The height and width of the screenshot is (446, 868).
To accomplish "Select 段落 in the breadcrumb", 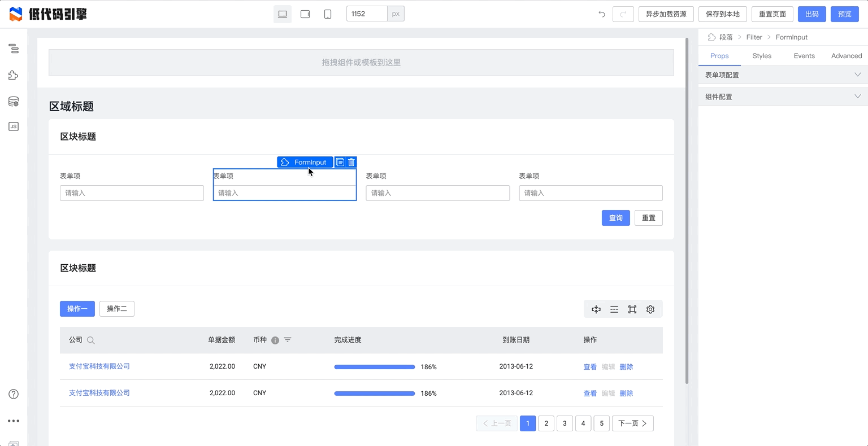I will click(726, 37).
